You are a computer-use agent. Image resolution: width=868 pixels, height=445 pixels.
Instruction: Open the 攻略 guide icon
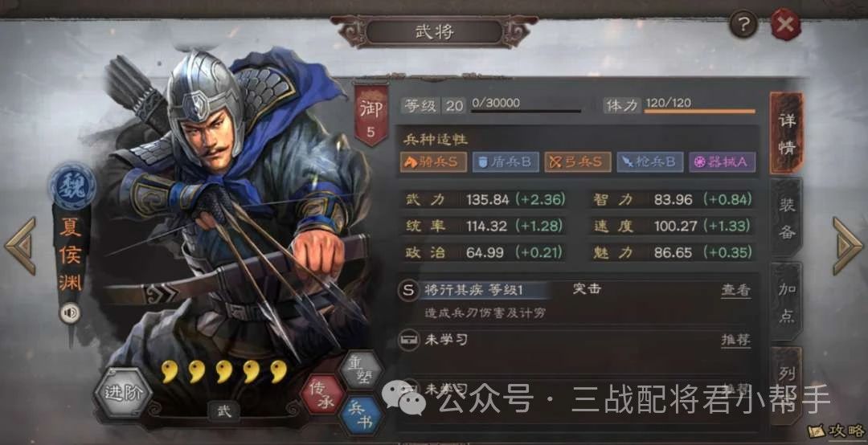coord(837,431)
